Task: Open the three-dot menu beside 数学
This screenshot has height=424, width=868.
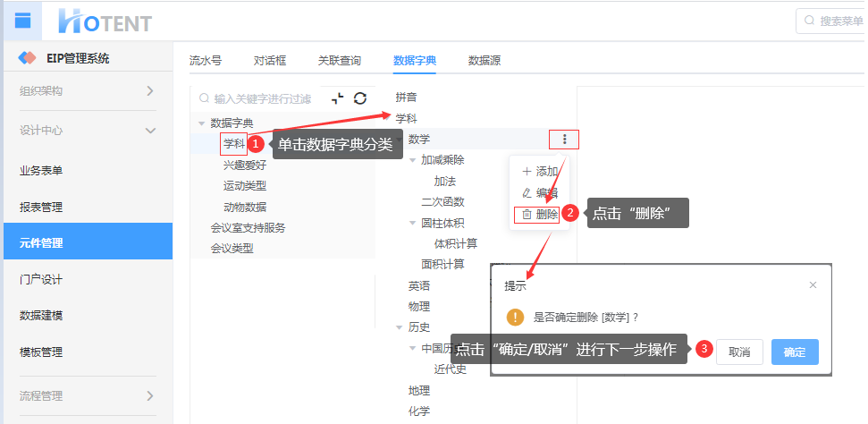Action: [564, 140]
